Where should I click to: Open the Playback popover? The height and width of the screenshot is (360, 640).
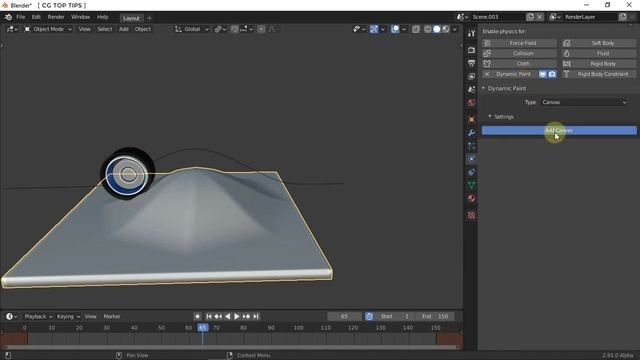tap(38, 316)
